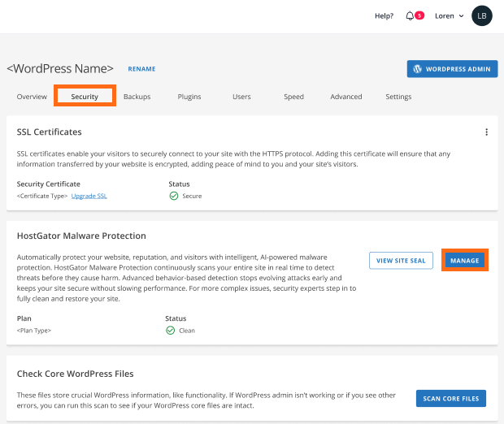Viewport: 504px width, 424px height.
Task: Click the Plan label
Action: click(x=24, y=318)
